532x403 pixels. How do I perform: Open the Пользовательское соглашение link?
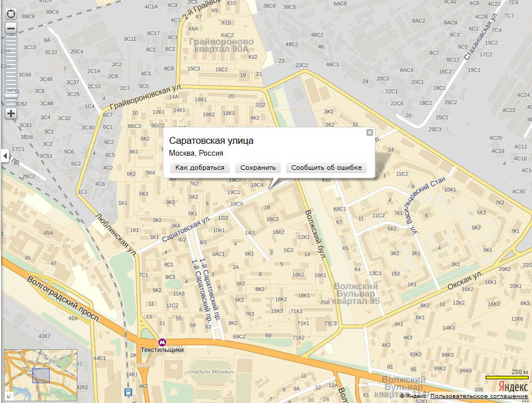pos(479,396)
